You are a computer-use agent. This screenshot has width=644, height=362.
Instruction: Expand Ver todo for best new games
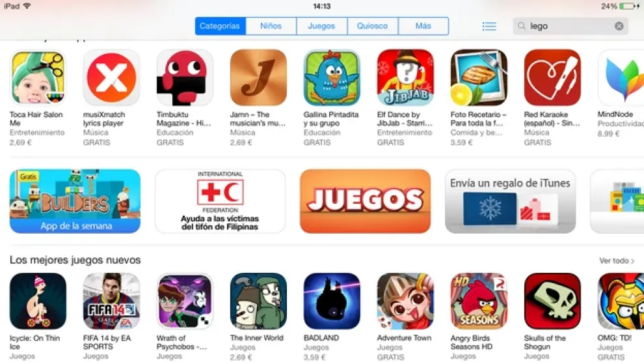[617, 260]
